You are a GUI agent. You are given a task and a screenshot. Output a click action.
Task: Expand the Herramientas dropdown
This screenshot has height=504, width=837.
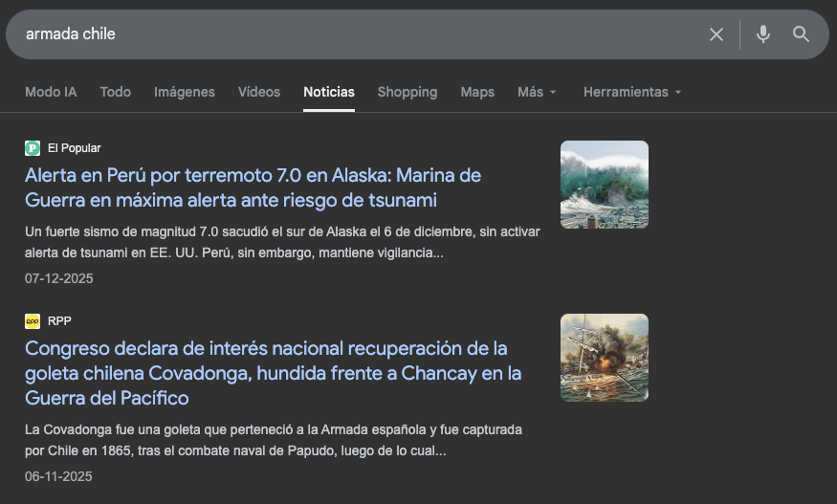[632, 92]
